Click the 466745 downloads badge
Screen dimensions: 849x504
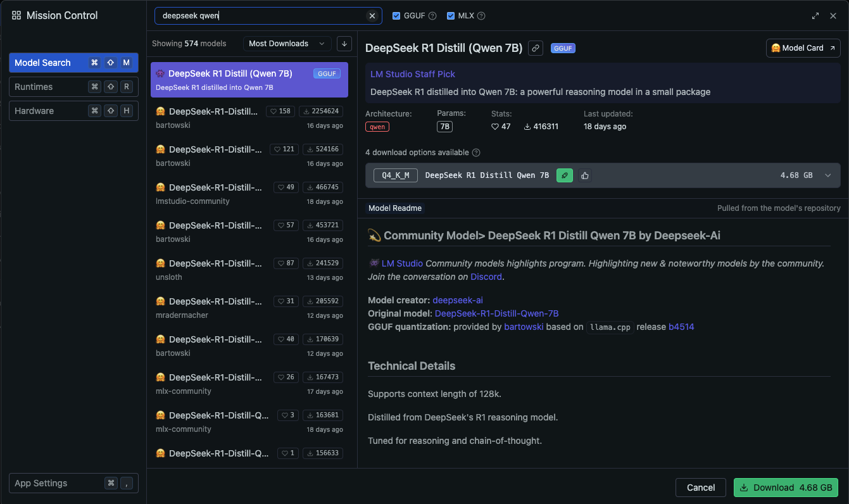tap(323, 187)
